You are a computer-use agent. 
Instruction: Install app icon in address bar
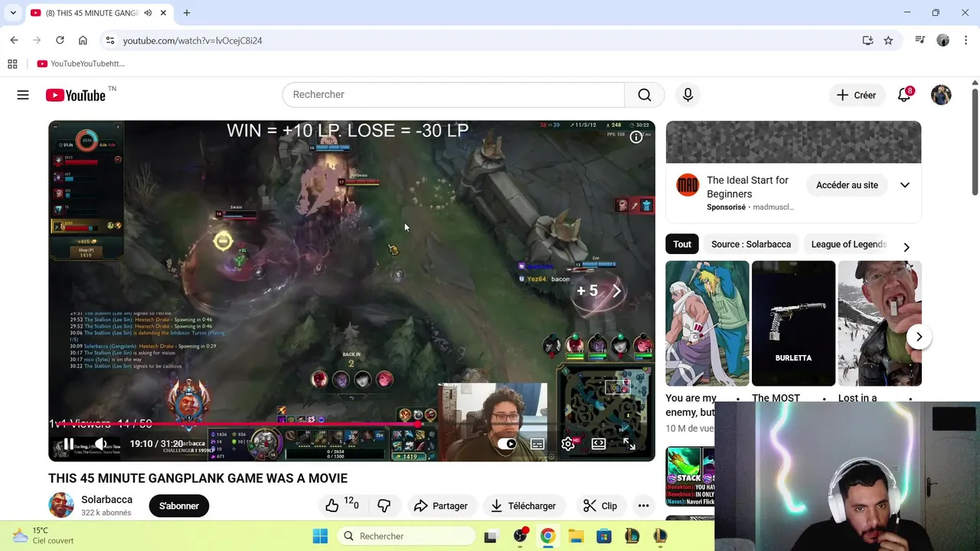pos(867,41)
